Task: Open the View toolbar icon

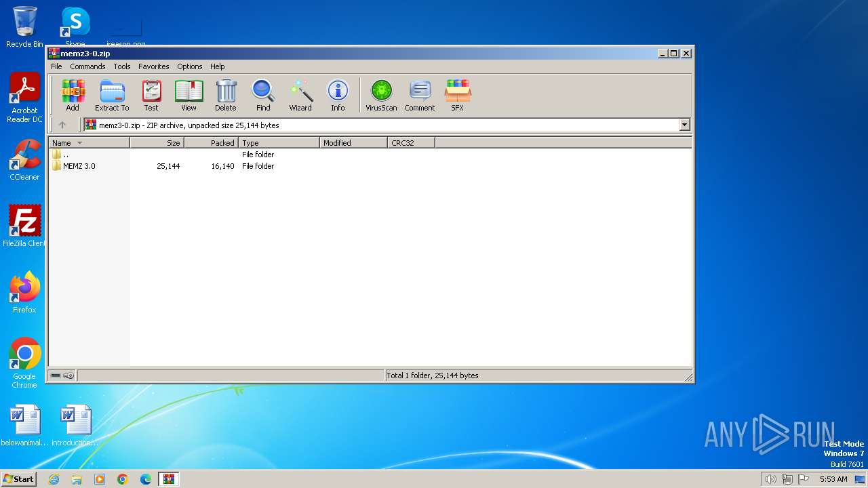Action: click(189, 95)
